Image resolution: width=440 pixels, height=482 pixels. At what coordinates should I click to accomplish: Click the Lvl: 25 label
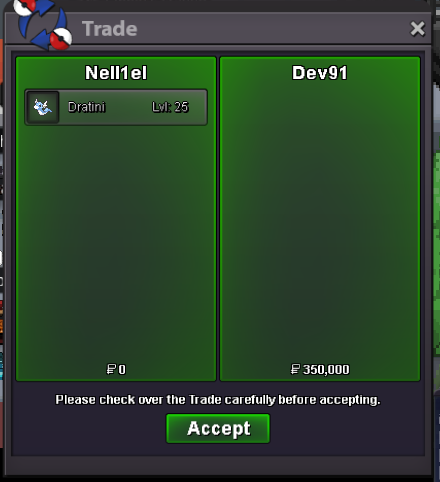[170, 107]
